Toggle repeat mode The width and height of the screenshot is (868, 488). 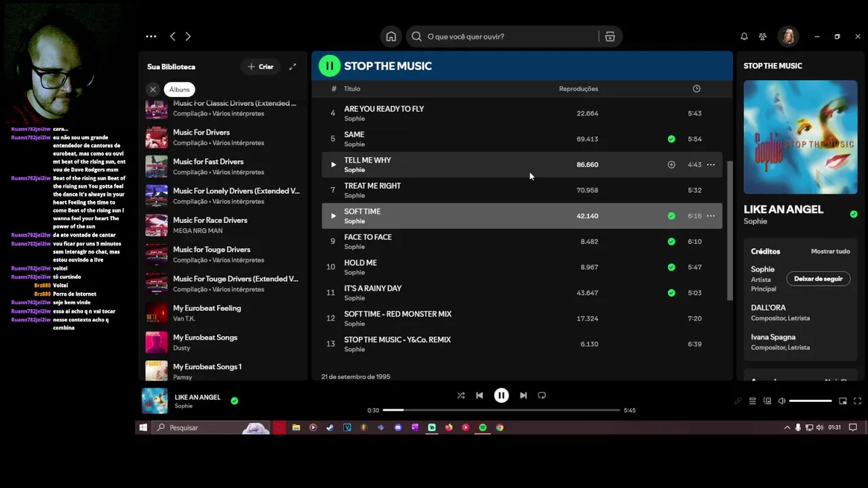pyautogui.click(x=542, y=395)
